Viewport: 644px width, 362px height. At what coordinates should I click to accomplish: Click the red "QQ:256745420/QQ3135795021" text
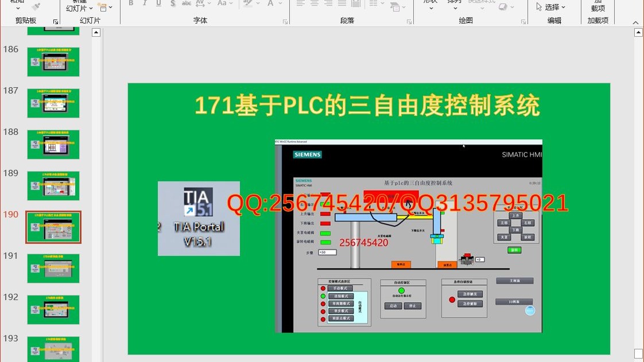(x=398, y=203)
